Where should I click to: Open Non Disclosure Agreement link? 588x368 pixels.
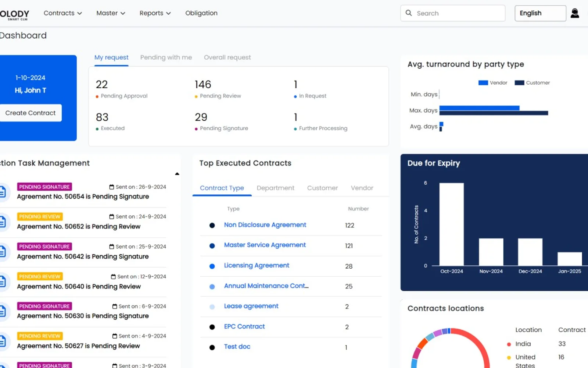265,225
